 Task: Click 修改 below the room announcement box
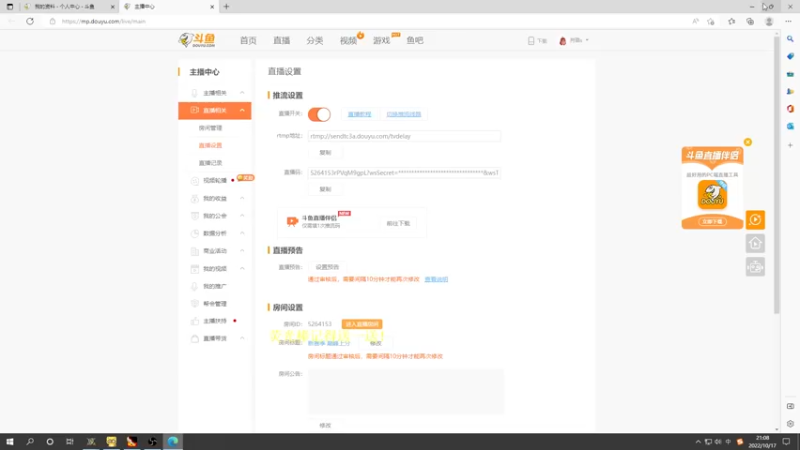tap(325, 426)
